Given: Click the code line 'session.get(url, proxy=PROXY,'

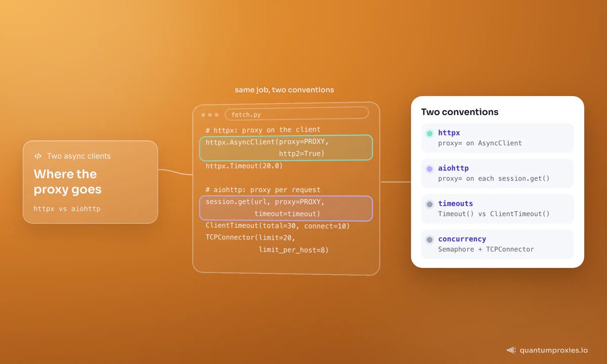Looking at the screenshot, I should click(x=265, y=202).
